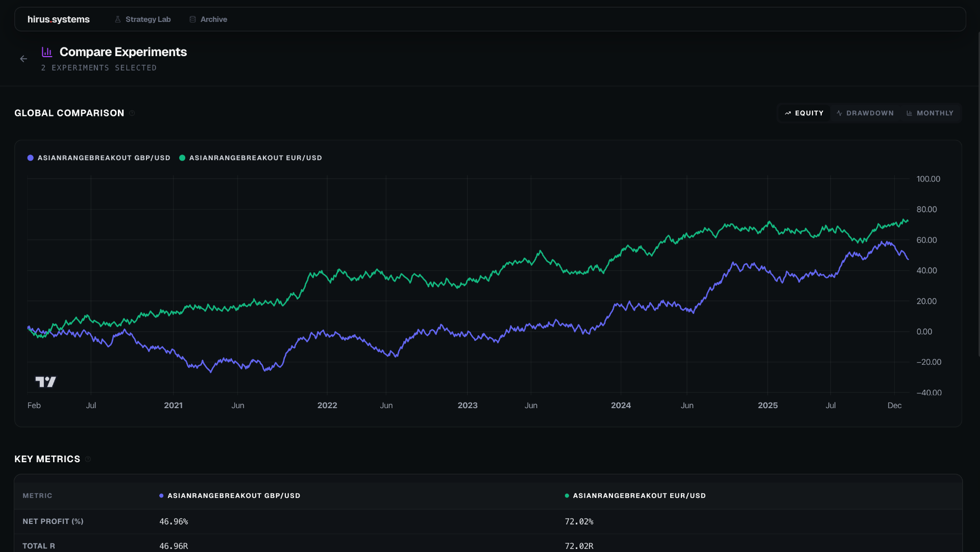Screen dimensions: 980x552
Task: Click the 2023 label on time axis
Action: point(468,406)
